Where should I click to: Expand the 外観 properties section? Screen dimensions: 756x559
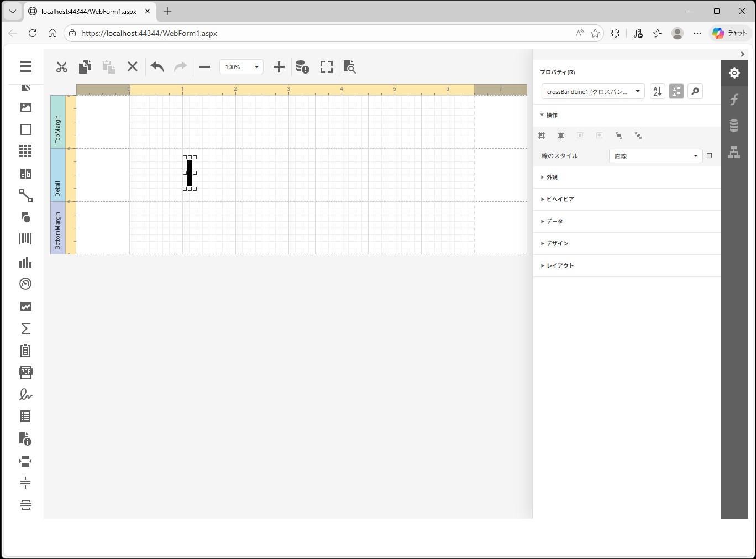pos(552,177)
